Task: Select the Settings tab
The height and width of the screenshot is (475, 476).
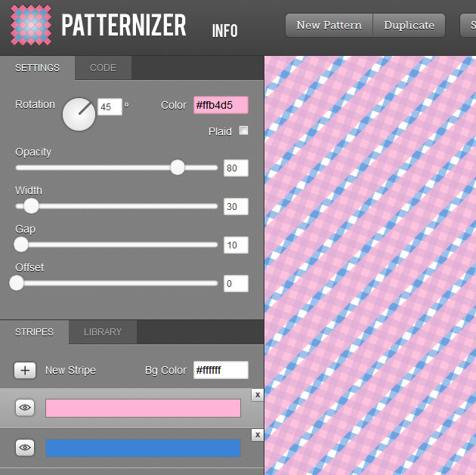Action: [37, 68]
